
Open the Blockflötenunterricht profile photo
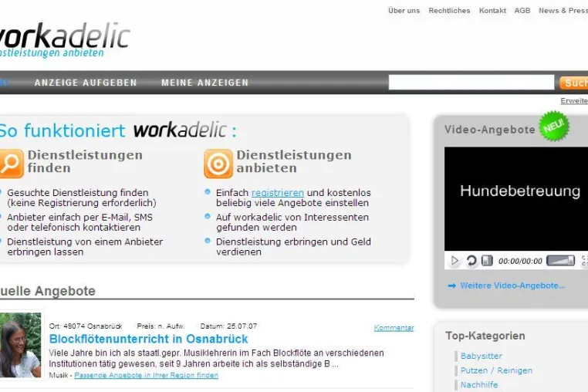[20, 345]
